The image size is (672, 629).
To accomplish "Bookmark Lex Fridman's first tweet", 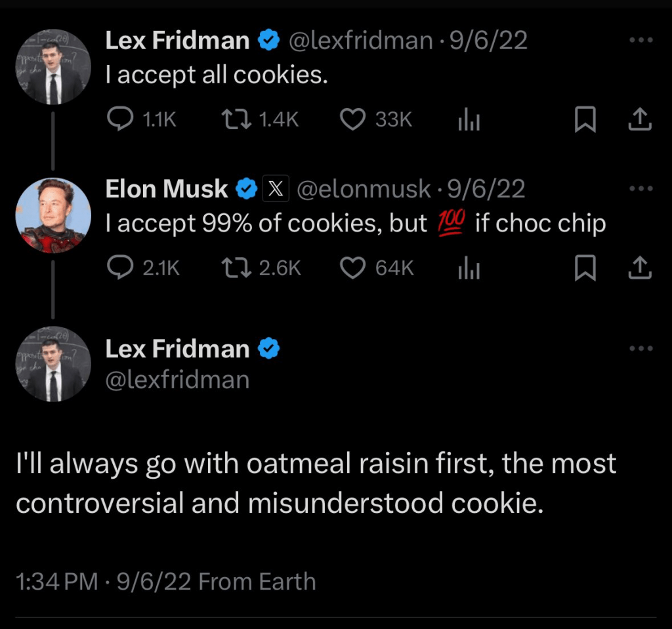I will pos(583,119).
